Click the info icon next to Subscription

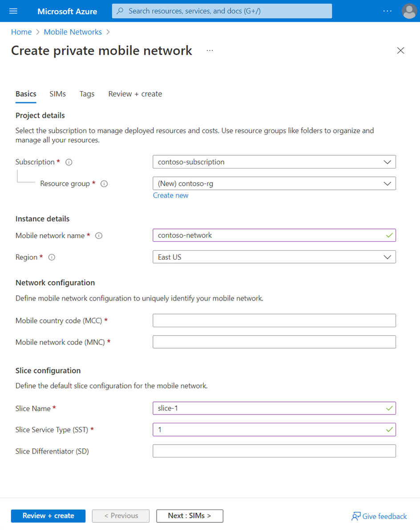click(69, 162)
